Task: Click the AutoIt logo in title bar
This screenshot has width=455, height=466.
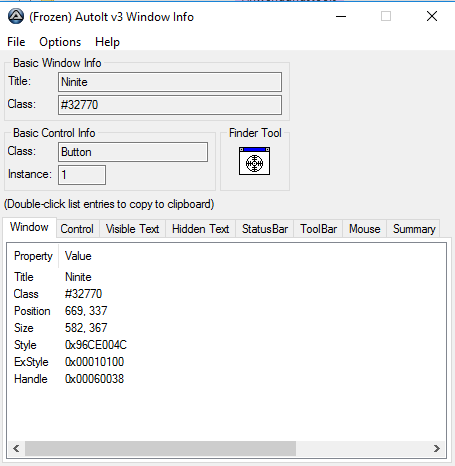Action: point(16,16)
